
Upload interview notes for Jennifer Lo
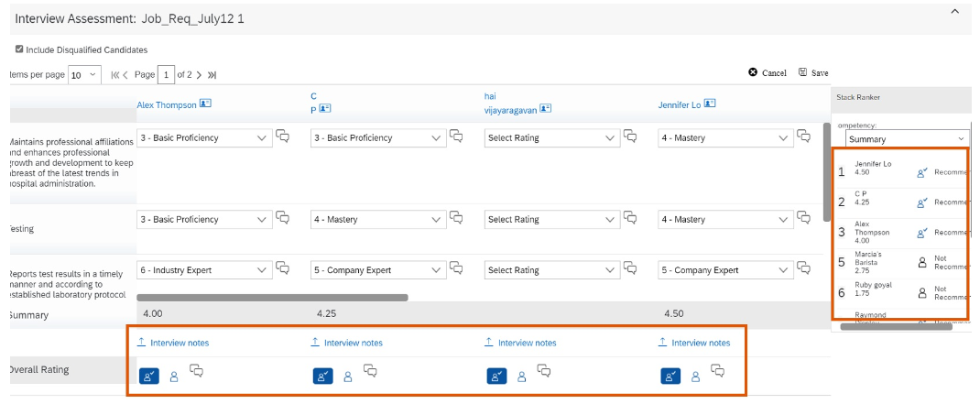point(694,343)
